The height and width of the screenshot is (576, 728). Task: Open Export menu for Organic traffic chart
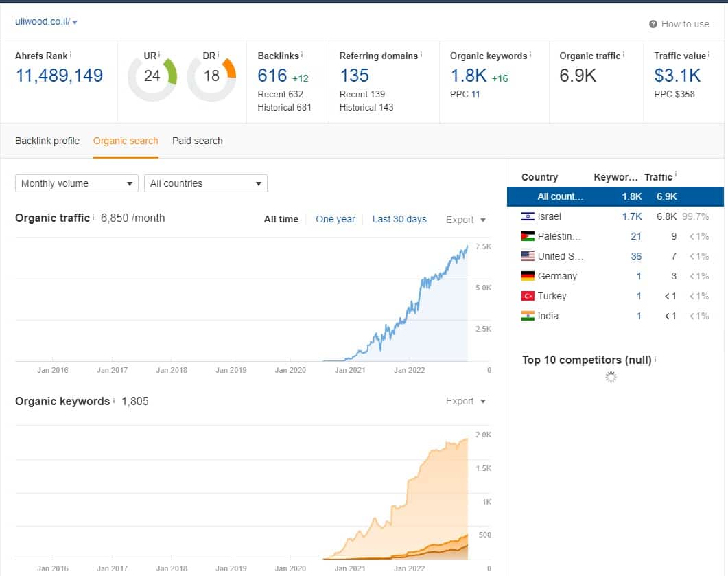click(x=466, y=220)
